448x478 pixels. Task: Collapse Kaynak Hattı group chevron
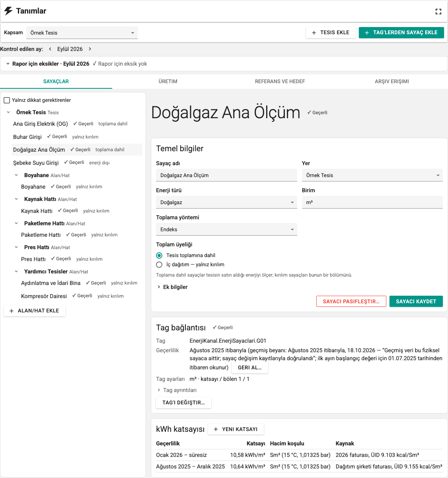click(16, 199)
